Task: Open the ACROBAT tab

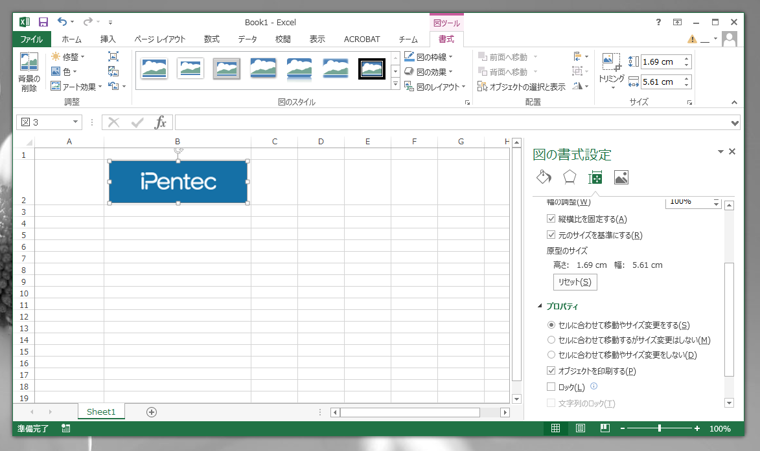Action: 362,39
